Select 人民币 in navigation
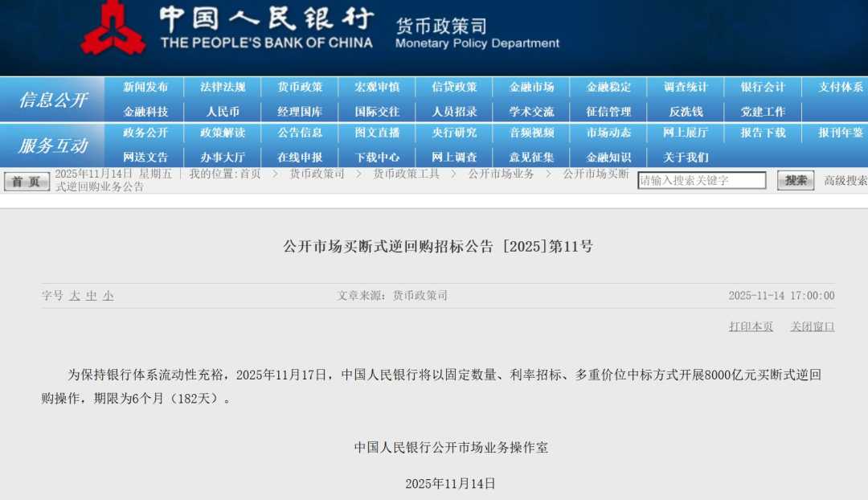Image resolution: width=868 pixels, height=500 pixels. point(223,111)
